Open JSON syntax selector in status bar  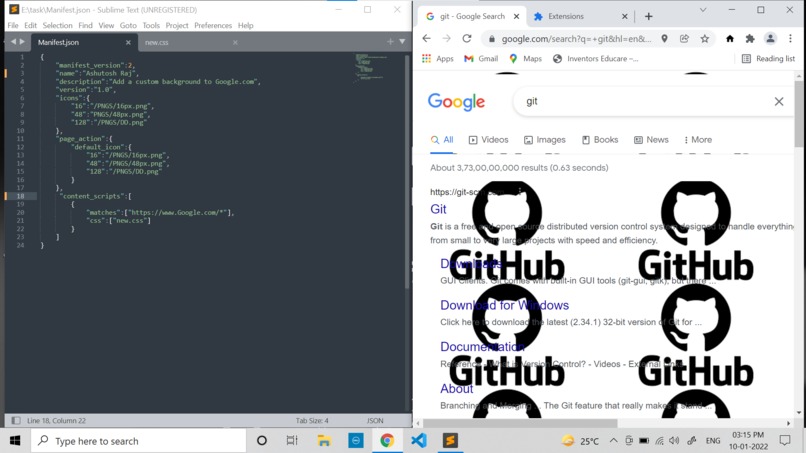tap(375, 421)
